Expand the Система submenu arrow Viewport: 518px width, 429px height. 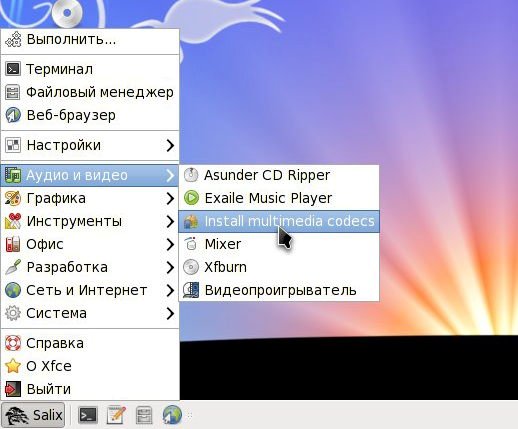pos(170,313)
